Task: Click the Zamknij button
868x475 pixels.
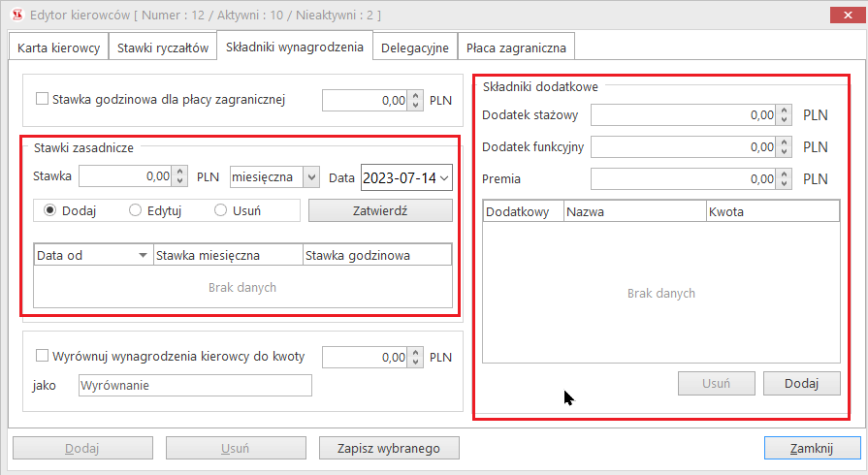Action: 812,448
